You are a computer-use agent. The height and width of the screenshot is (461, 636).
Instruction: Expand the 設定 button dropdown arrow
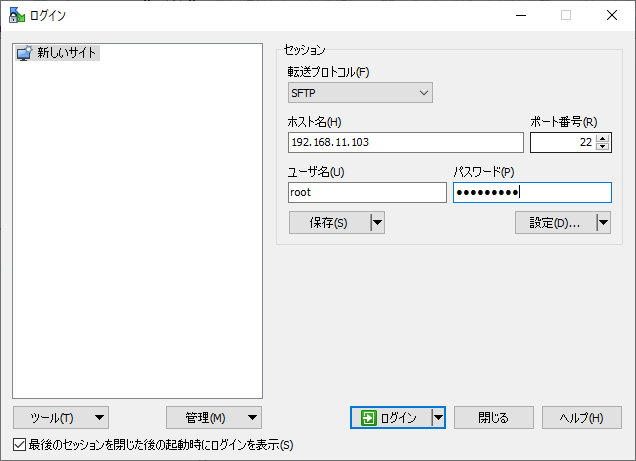coord(603,223)
